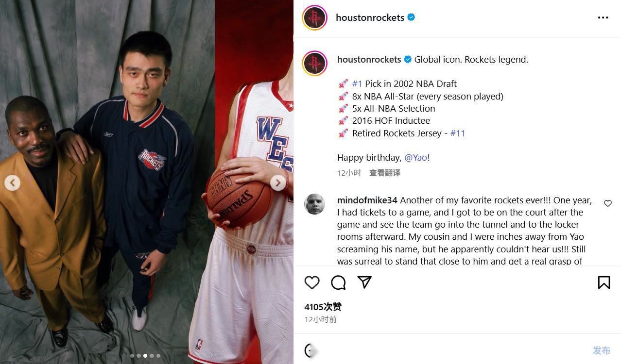Open the three-dot more options menu
The height and width of the screenshot is (364, 621).
(x=603, y=18)
